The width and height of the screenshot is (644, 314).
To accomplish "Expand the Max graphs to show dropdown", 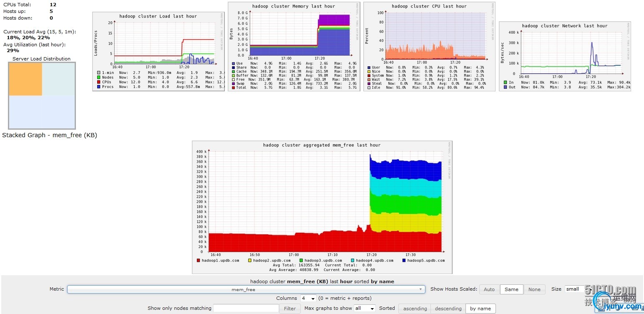I will (x=364, y=309).
